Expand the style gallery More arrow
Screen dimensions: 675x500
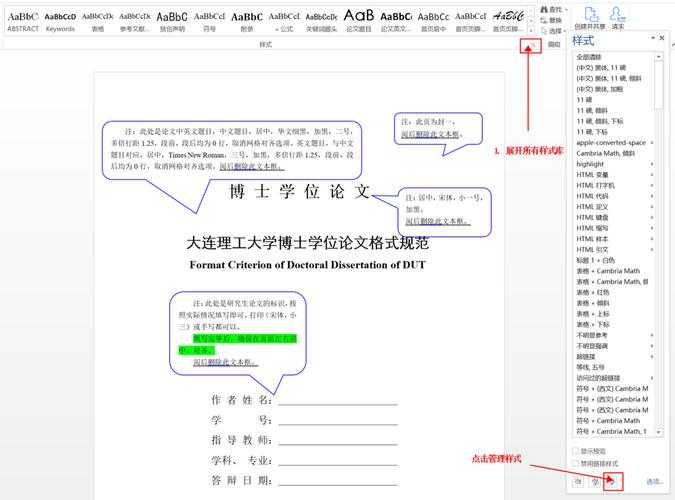click(x=531, y=30)
